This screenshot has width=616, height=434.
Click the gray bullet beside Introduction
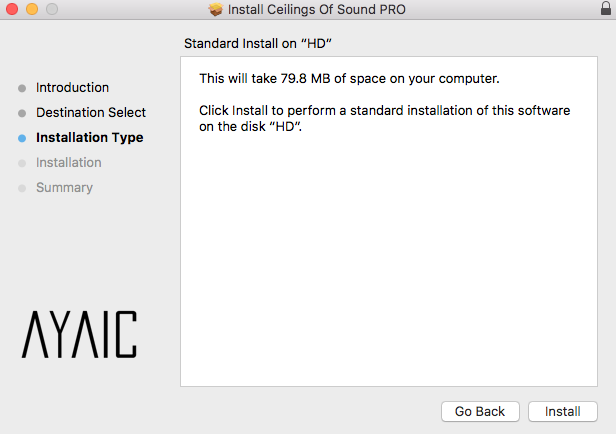[22, 88]
